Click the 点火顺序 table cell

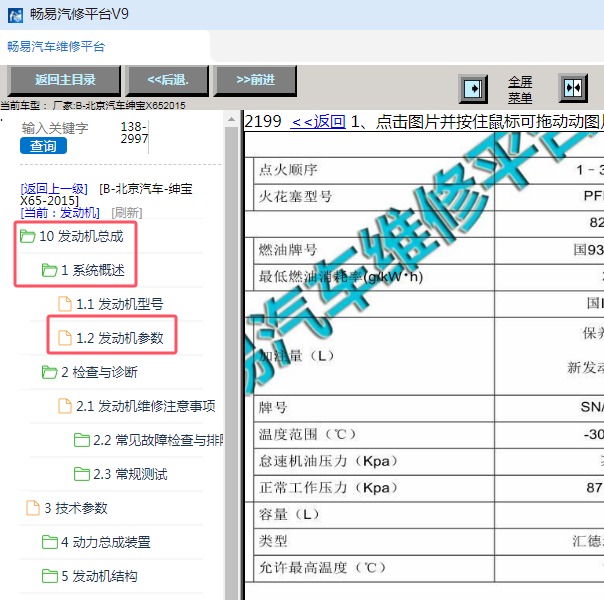point(374,170)
